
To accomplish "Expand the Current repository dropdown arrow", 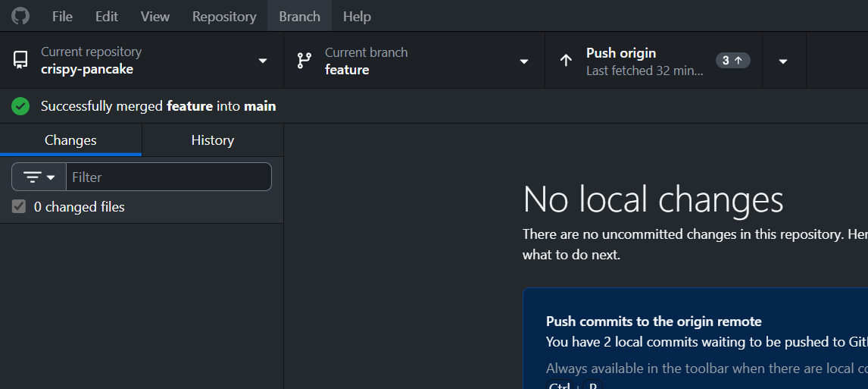I will point(263,61).
